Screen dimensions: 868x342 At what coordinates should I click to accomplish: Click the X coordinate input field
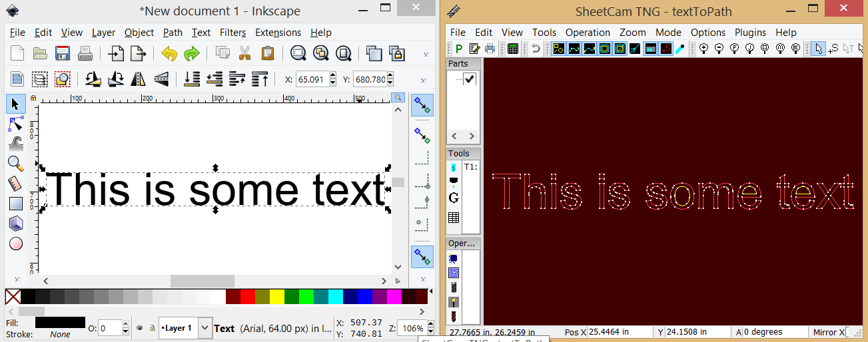pos(312,80)
